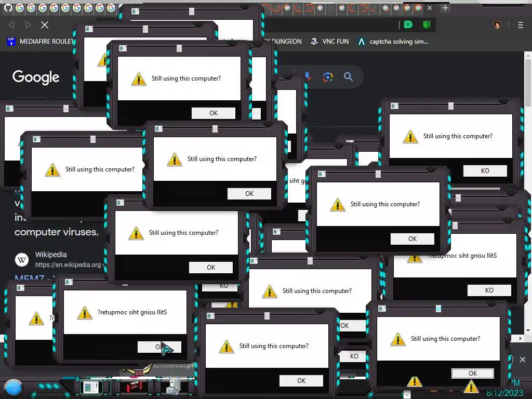Click the magnifier search icon
This screenshot has width=532, height=399.
tap(348, 76)
